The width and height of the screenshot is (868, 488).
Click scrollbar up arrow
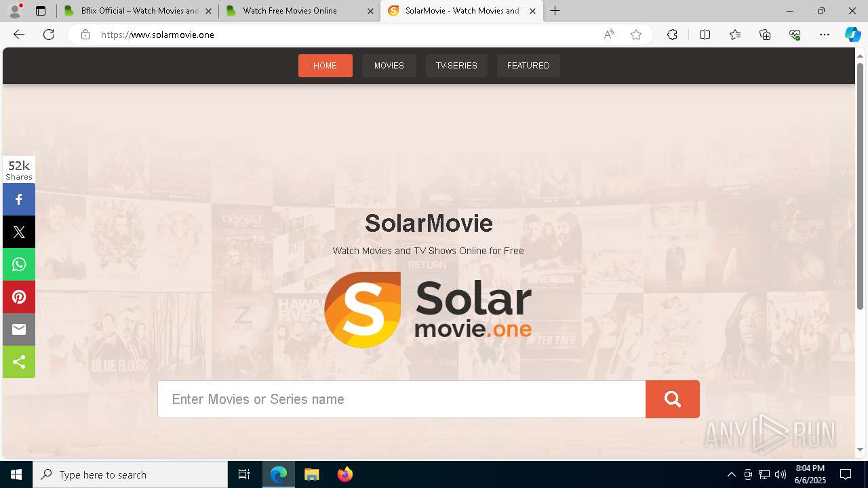[860, 55]
